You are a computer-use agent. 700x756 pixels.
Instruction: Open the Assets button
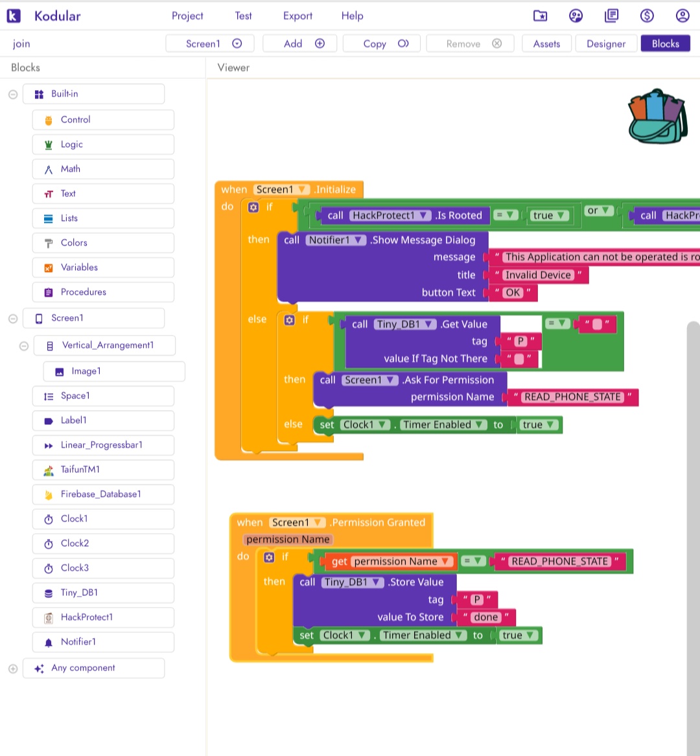coord(546,43)
